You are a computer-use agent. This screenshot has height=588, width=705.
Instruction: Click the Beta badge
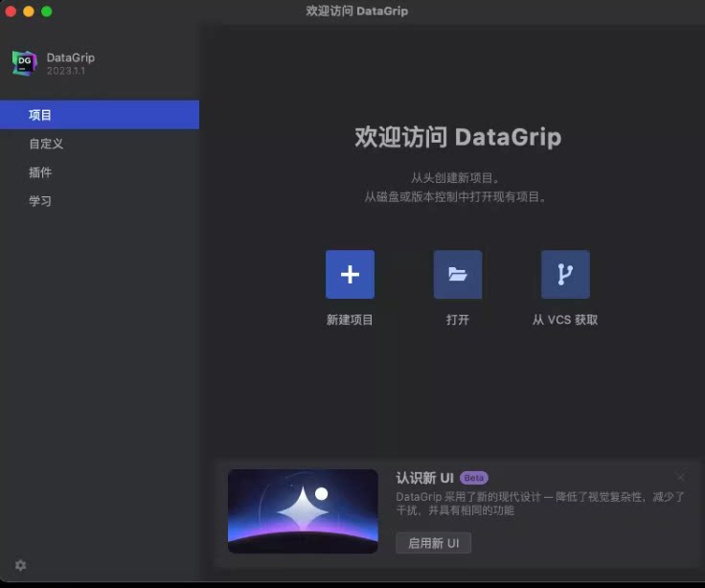pyautogui.click(x=474, y=478)
